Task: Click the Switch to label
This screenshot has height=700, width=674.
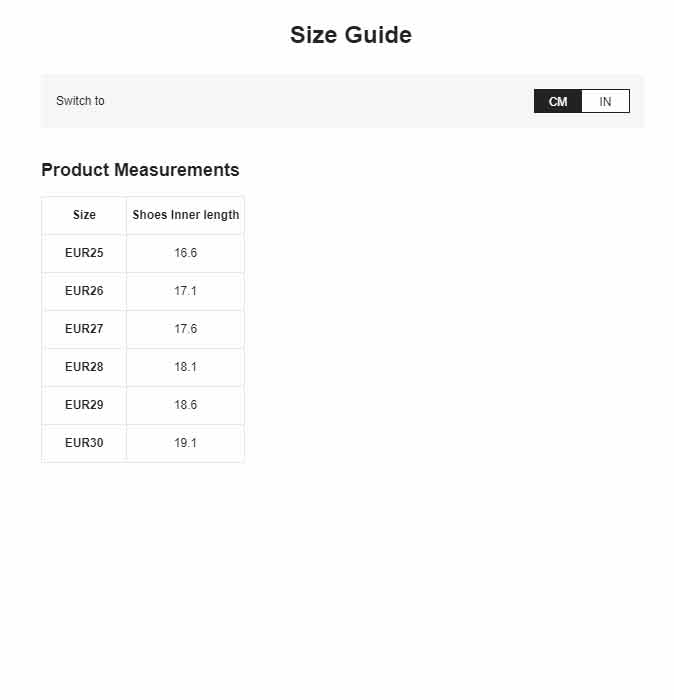Action: 80,101
